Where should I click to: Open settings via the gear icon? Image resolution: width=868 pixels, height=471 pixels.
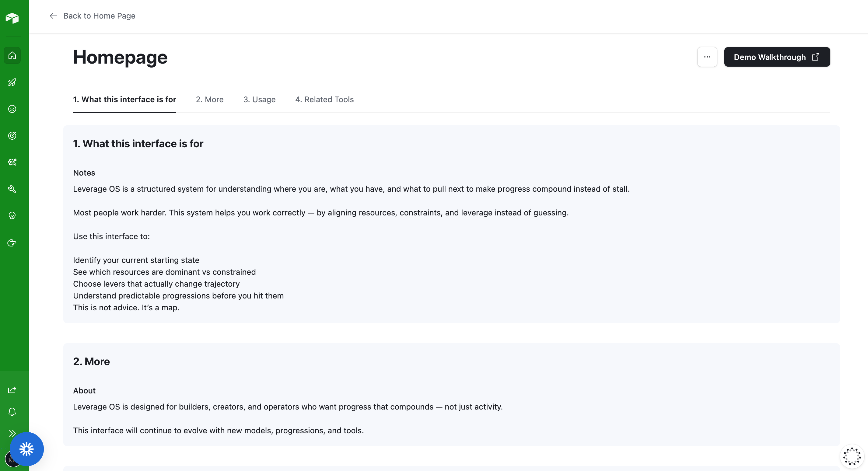pyautogui.click(x=12, y=162)
